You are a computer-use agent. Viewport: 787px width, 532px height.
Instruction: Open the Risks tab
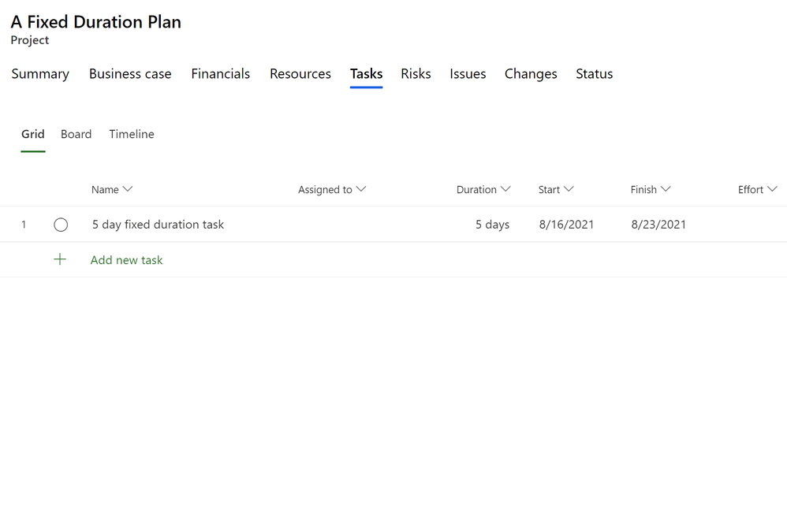pyautogui.click(x=416, y=74)
